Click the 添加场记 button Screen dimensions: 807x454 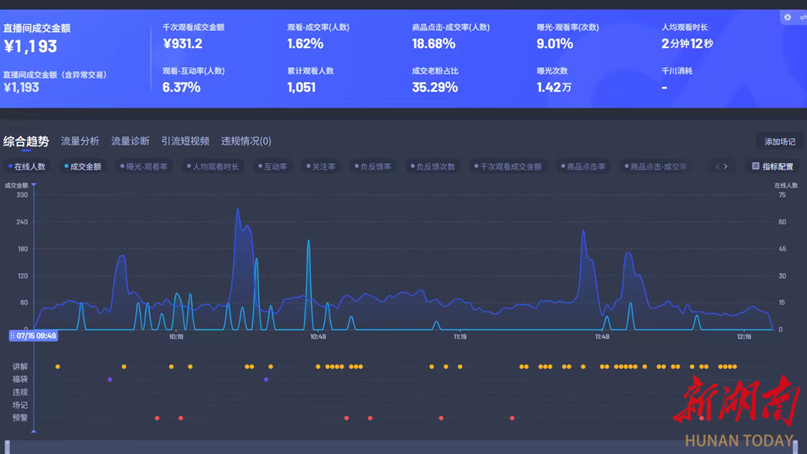point(780,142)
